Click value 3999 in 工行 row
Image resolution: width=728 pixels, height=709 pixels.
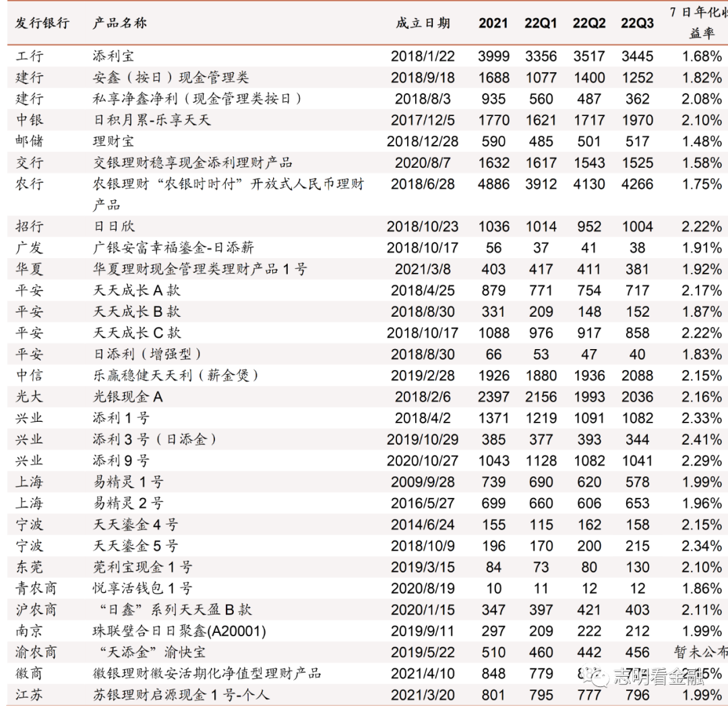493,56
